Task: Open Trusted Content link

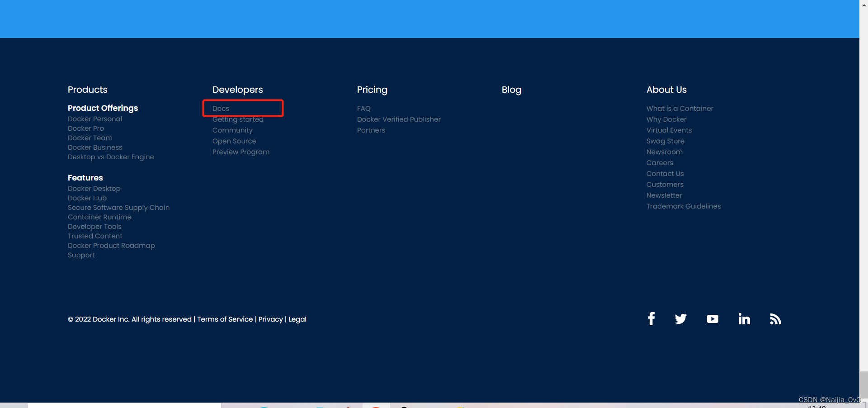Action: [x=95, y=236]
